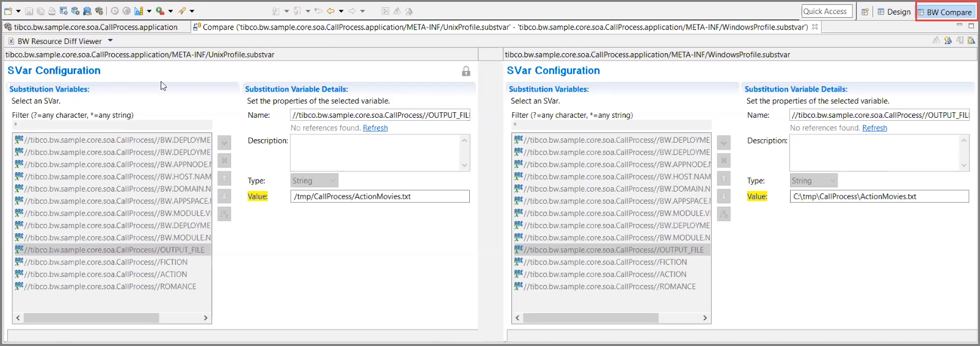Screen dimensions: 980x346
Task: Click the filter field in UnixProfile pane
Action: [112, 125]
